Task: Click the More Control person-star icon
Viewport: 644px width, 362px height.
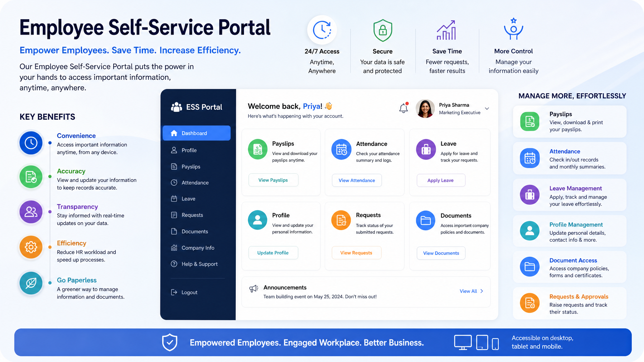Action: [514, 29]
